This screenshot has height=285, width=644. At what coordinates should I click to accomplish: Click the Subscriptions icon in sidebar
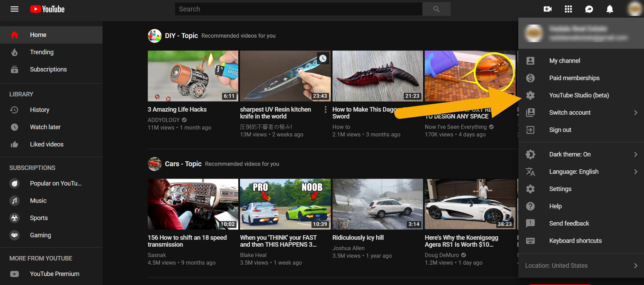tap(15, 69)
